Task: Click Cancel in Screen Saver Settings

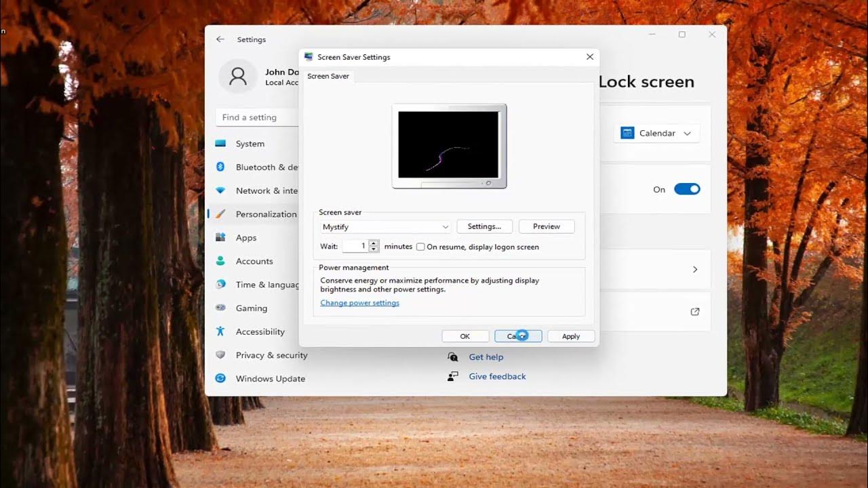Action: coord(518,336)
